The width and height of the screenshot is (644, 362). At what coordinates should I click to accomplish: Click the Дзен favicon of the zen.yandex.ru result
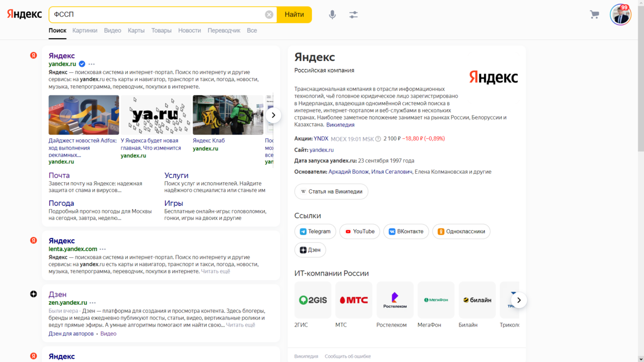pos(33,294)
